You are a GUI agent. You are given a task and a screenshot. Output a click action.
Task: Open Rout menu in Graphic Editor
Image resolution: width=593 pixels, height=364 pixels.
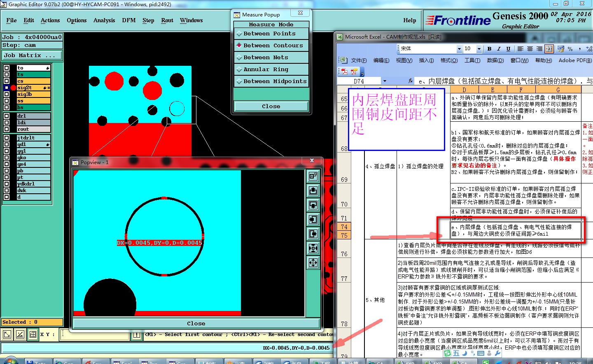[167, 21]
